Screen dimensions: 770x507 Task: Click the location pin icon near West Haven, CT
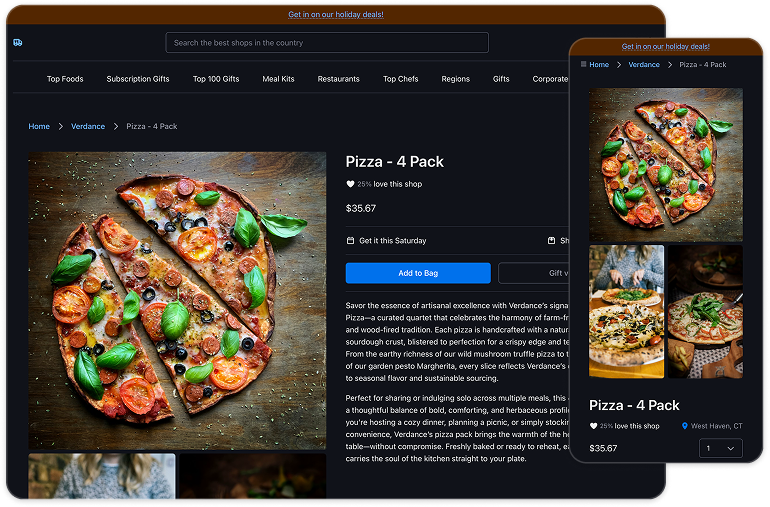685,426
